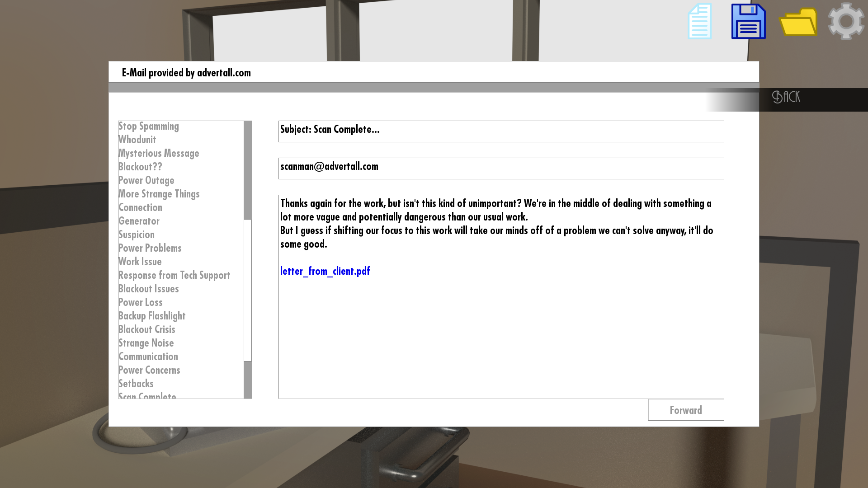The width and height of the screenshot is (868, 488).
Task: Select the Blackout Issues email
Action: [148, 289]
